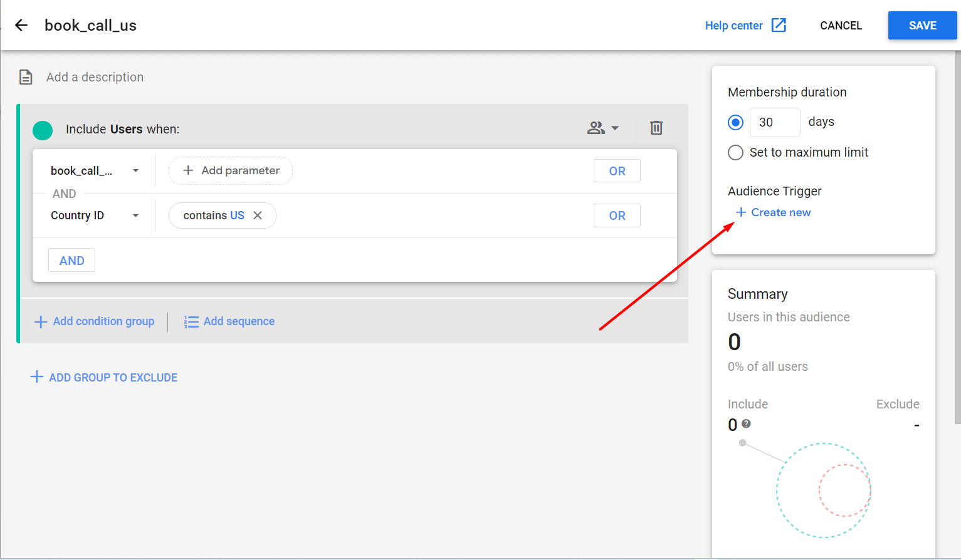This screenshot has height=560, width=961.
Task: Click Create new audience trigger
Action: click(773, 212)
